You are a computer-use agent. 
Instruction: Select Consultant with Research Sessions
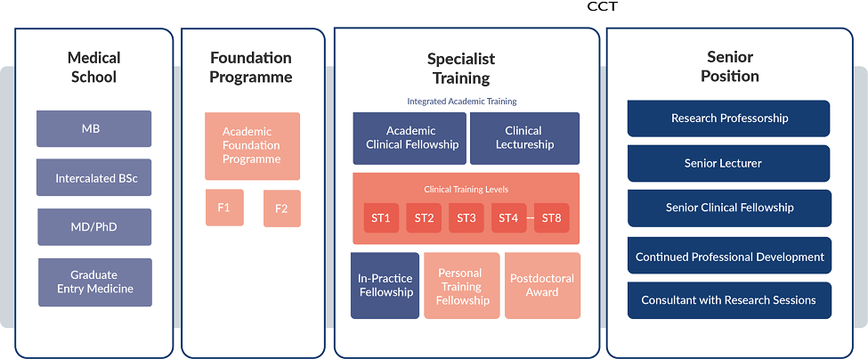(x=729, y=300)
